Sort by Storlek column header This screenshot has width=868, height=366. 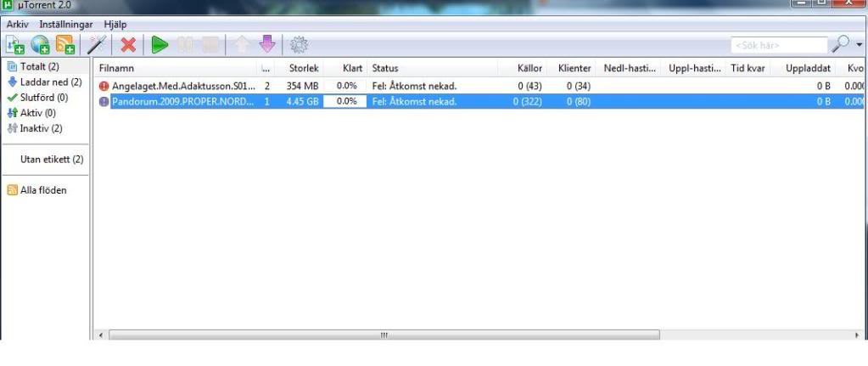tap(300, 68)
